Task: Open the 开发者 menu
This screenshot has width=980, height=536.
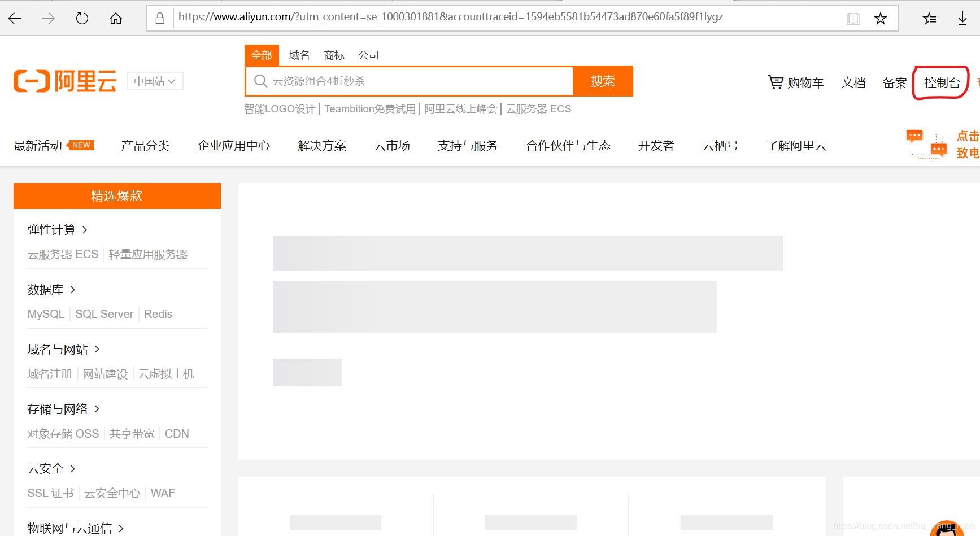Action: (x=656, y=146)
